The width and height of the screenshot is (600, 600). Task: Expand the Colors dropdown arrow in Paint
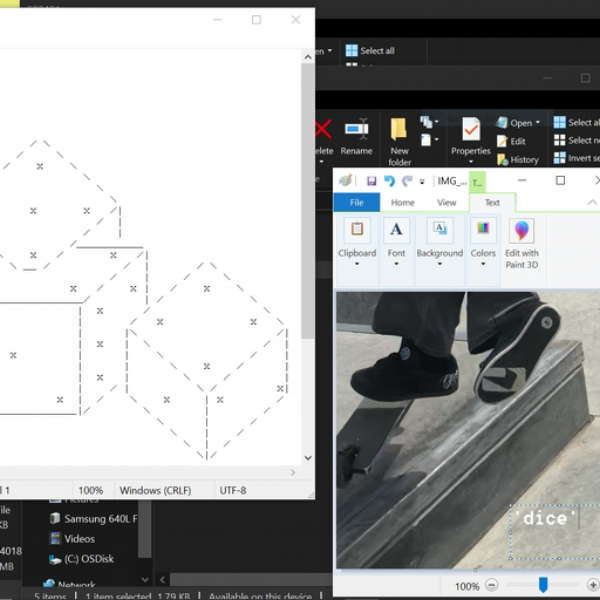(483, 264)
